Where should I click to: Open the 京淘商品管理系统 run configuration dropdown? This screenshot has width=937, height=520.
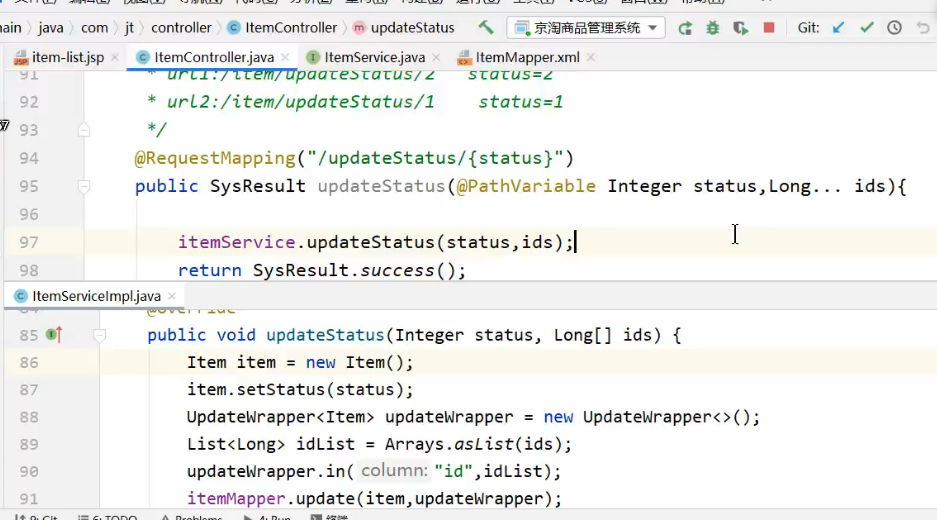coord(586,27)
